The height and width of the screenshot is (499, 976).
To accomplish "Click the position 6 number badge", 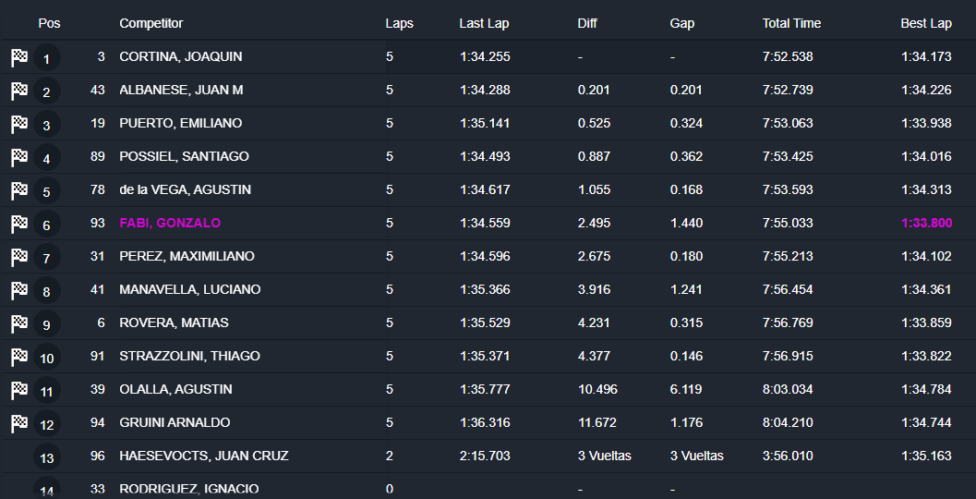I will point(46,225).
